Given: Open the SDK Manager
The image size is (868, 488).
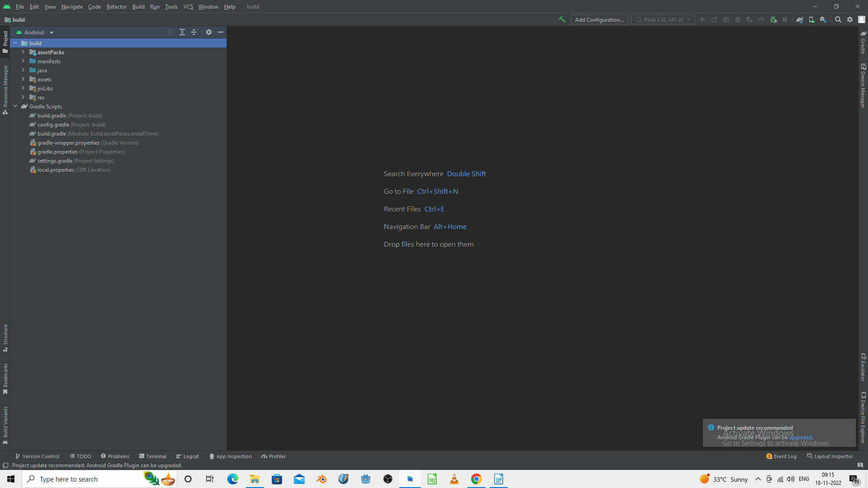Looking at the screenshot, I should click(x=823, y=19).
